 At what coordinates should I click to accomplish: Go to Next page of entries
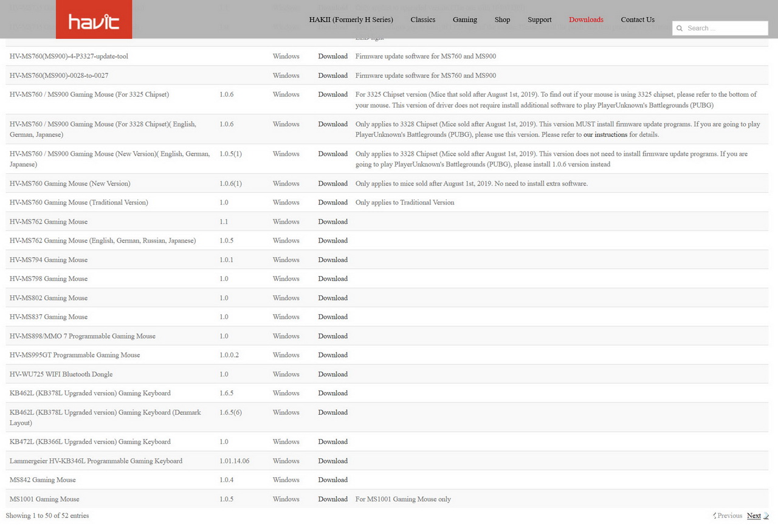pos(754,516)
